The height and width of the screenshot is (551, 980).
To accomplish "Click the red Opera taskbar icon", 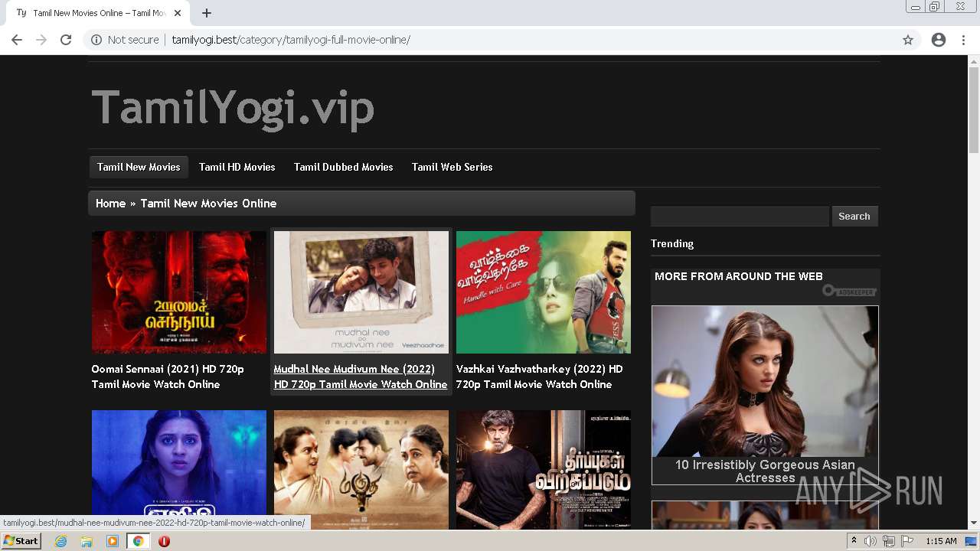I will pyautogui.click(x=164, y=541).
